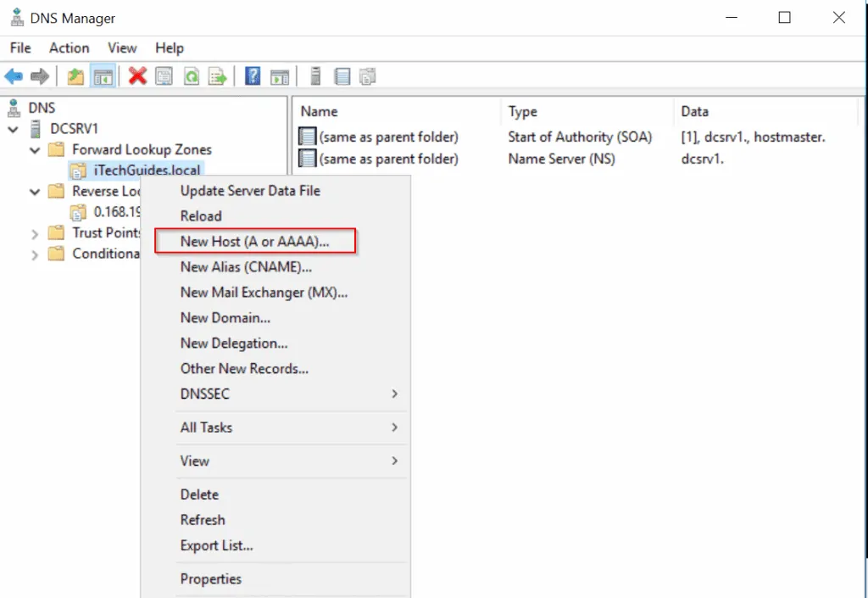Select Reload from the context menu
The height and width of the screenshot is (598, 868).
point(201,216)
